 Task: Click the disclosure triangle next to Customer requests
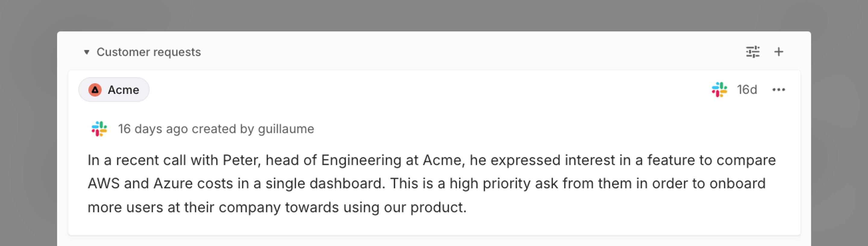coord(86,52)
